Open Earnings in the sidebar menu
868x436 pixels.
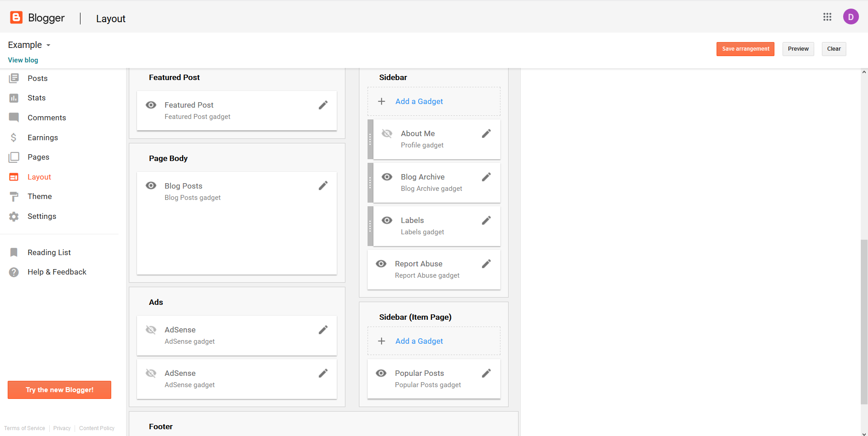(x=42, y=137)
